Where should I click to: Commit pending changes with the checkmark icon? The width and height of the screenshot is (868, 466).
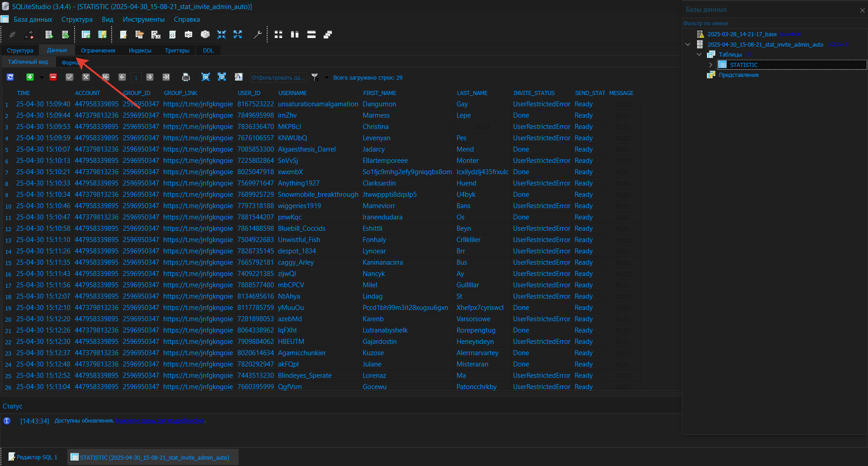(69, 77)
